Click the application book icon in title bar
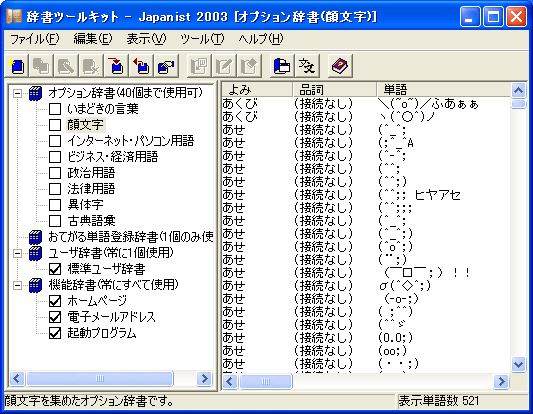 [14, 16]
